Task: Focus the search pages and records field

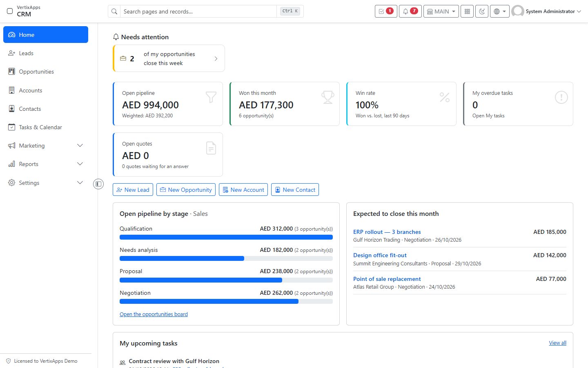Action: (198, 11)
